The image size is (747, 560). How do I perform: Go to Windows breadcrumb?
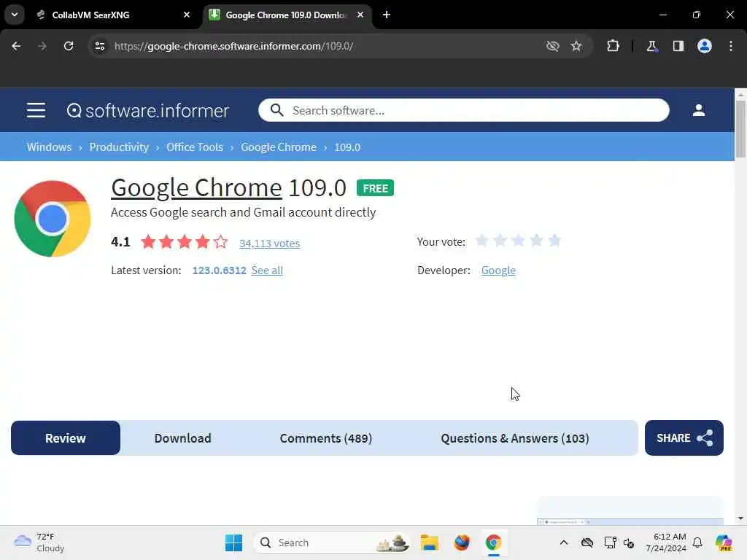coord(49,147)
